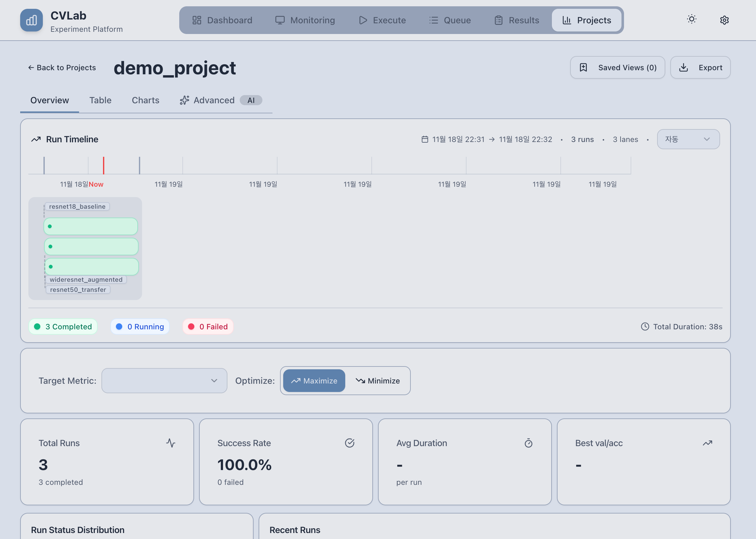Screen dimensions: 756x539
Task: Open the 자동 timeline lane dropdown
Action: [x=688, y=139]
